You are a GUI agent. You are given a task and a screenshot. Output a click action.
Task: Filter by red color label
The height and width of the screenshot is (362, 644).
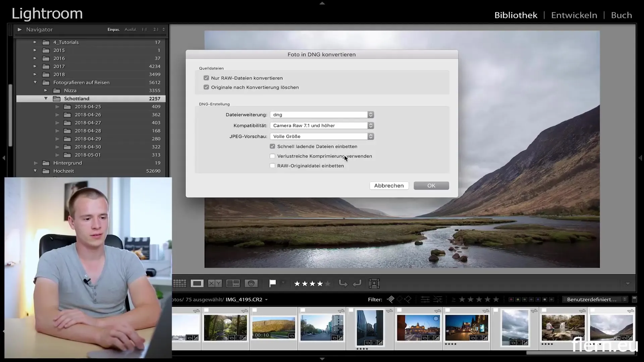click(x=511, y=299)
